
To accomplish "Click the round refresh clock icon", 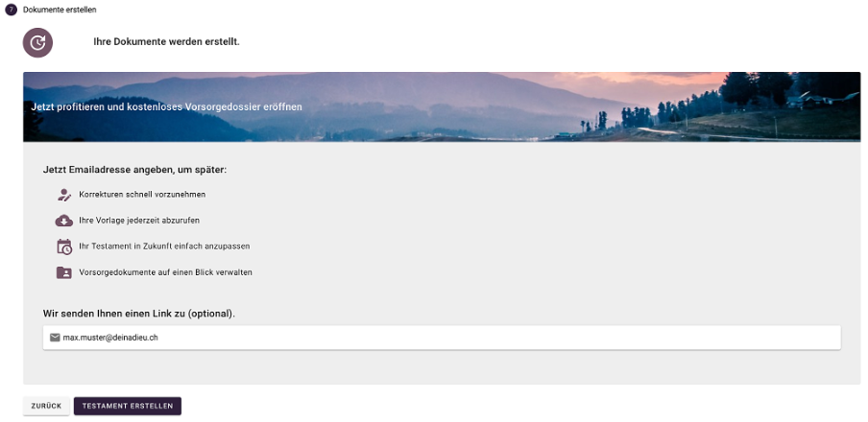I will tap(37, 42).
